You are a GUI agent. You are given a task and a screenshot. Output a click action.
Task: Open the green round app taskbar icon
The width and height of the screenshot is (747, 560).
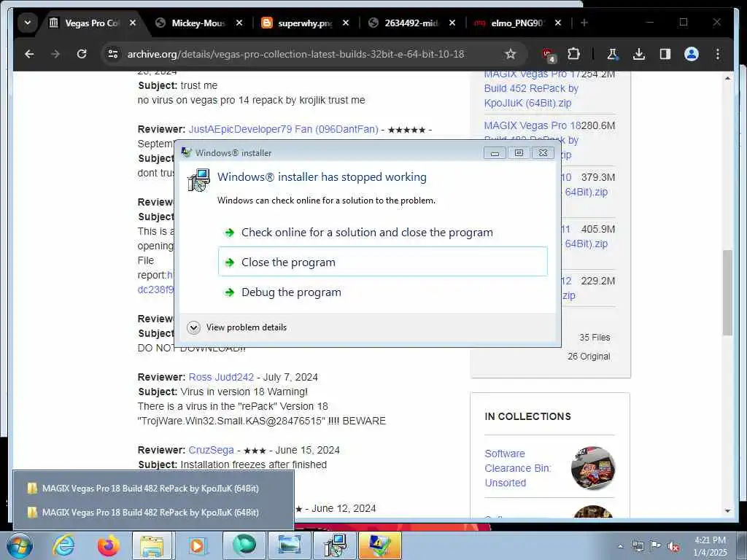[244, 545]
